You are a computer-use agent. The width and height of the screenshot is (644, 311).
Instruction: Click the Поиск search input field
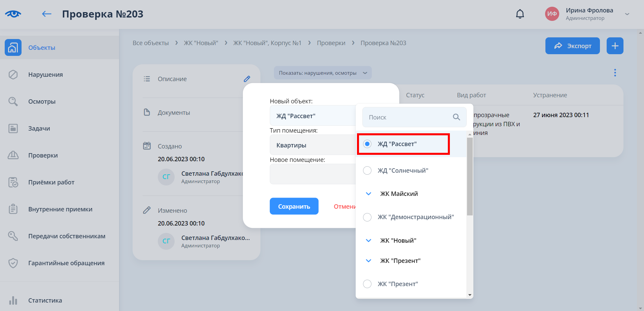click(x=407, y=117)
